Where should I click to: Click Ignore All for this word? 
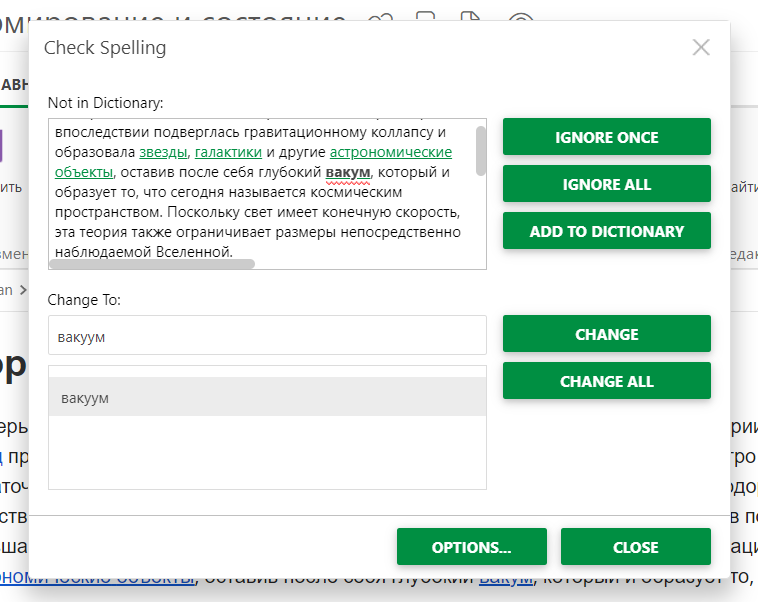[x=606, y=184]
